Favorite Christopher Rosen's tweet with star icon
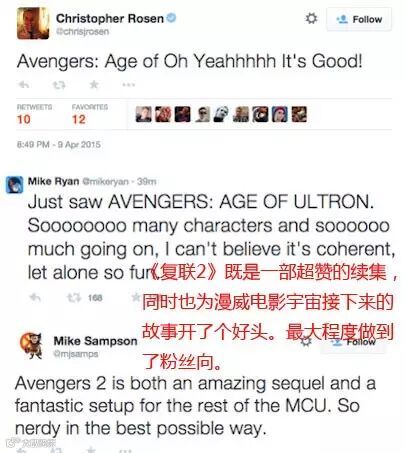 point(94,85)
